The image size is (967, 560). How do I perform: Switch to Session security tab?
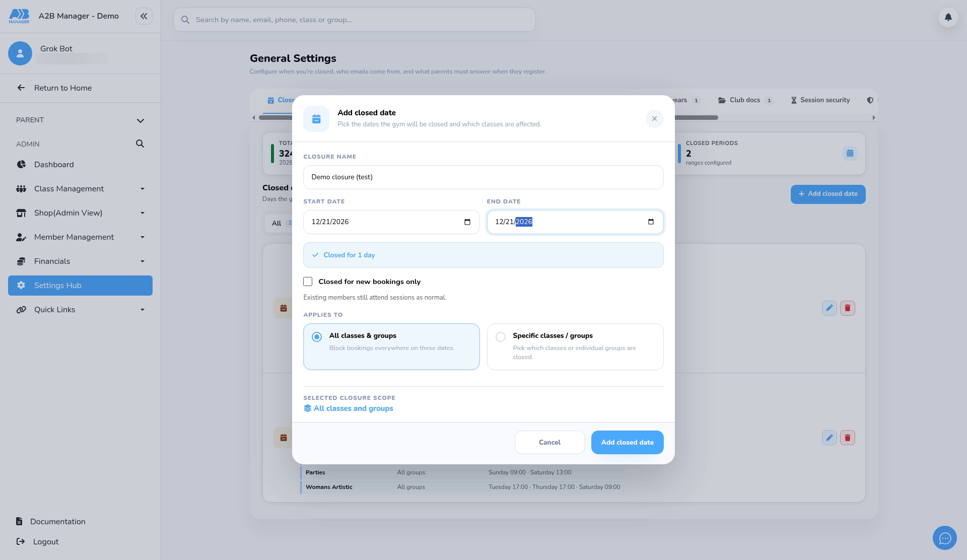820,100
